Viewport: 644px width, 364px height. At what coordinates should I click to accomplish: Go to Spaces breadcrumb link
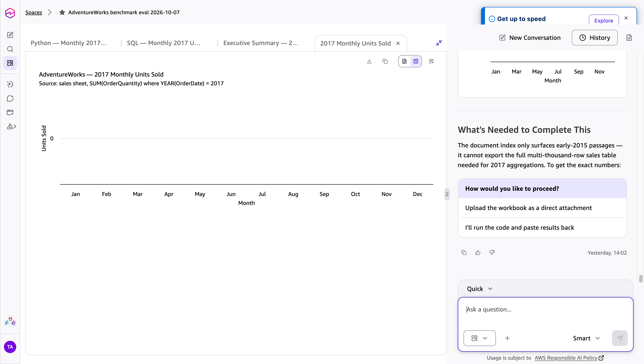tap(34, 12)
